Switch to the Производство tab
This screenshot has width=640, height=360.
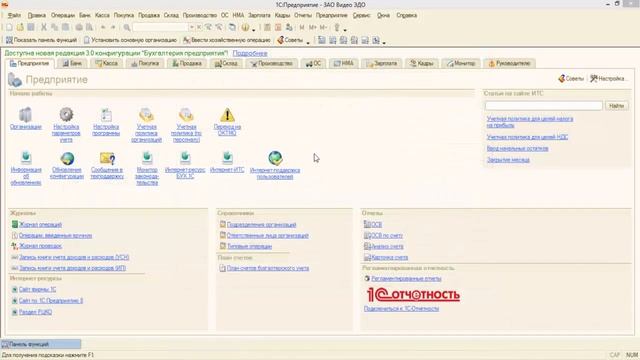(272, 63)
